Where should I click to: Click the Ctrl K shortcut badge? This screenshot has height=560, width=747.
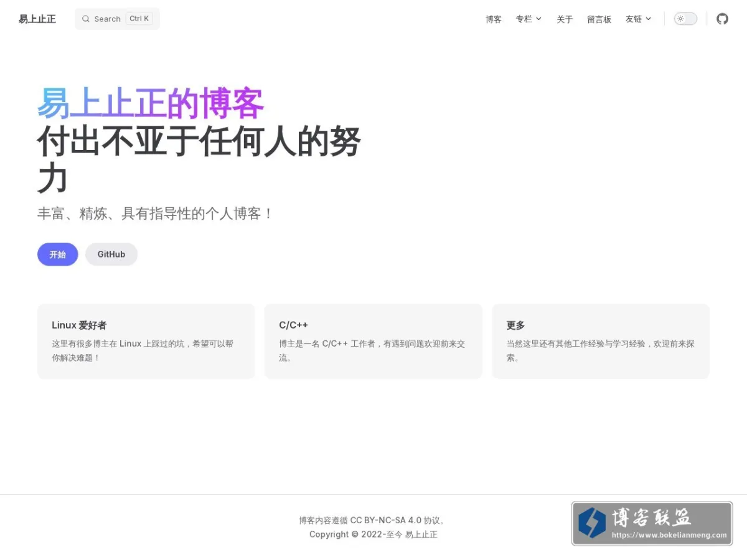(139, 19)
